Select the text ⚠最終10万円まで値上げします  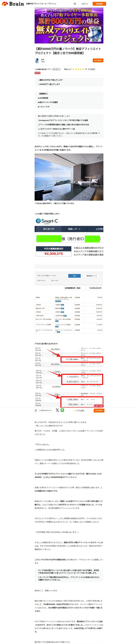(50, 80)
